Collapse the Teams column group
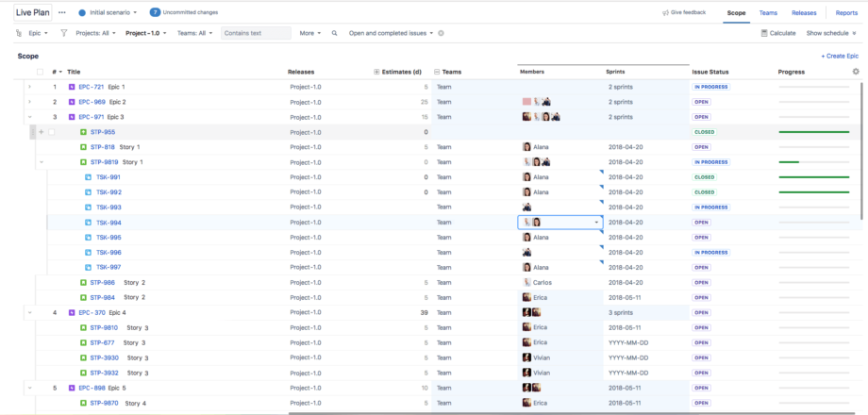868x415 pixels. (x=437, y=72)
